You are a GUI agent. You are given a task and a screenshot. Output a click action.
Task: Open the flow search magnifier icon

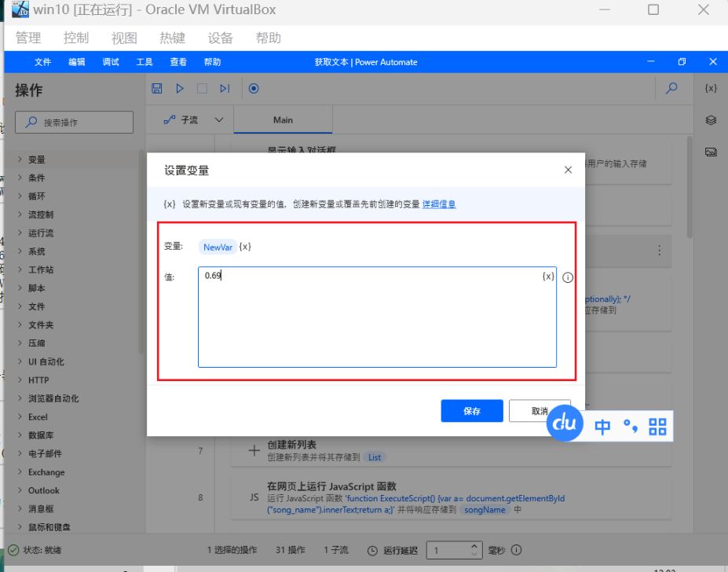[x=671, y=89]
